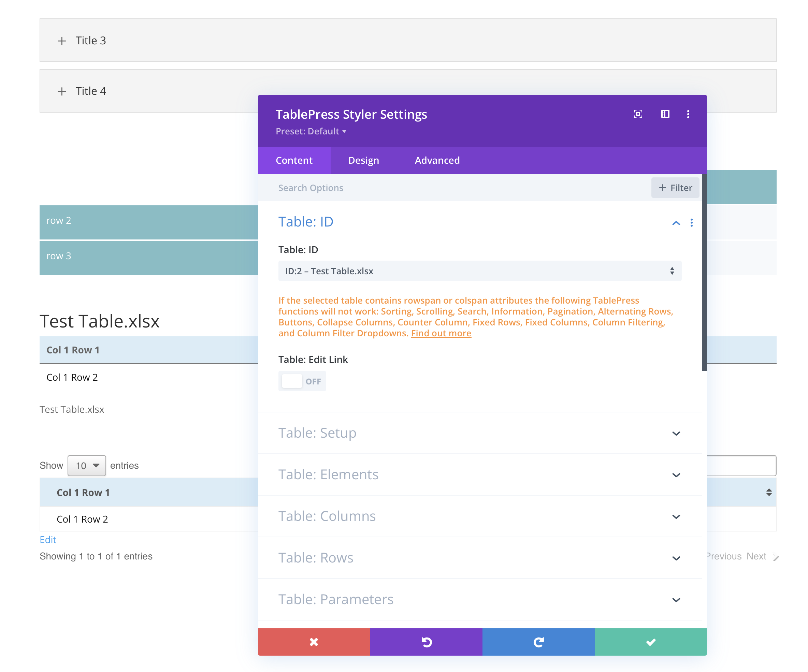Click the table search box behind the panel
This screenshot has height=672, width=808.
(741, 465)
